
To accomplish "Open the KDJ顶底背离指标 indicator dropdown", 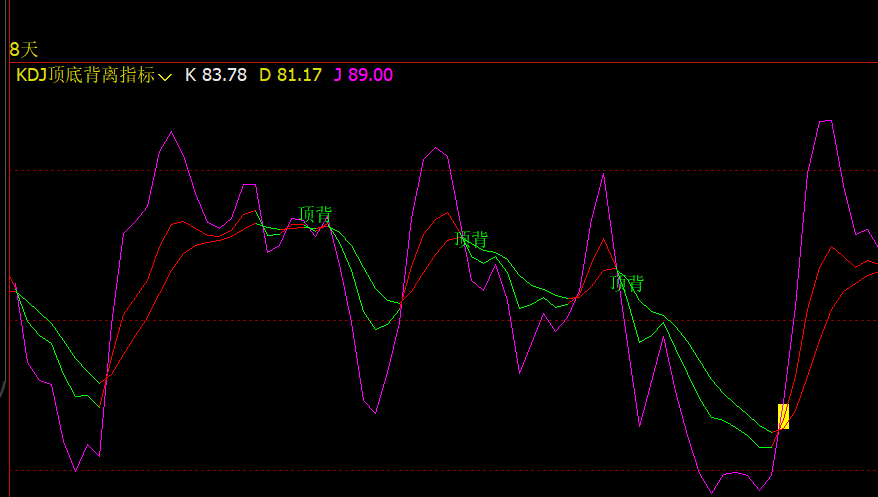I will click(94, 75).
